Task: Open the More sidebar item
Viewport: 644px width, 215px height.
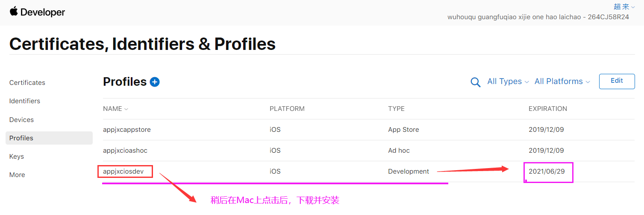Action: click(x=17, y=175)
